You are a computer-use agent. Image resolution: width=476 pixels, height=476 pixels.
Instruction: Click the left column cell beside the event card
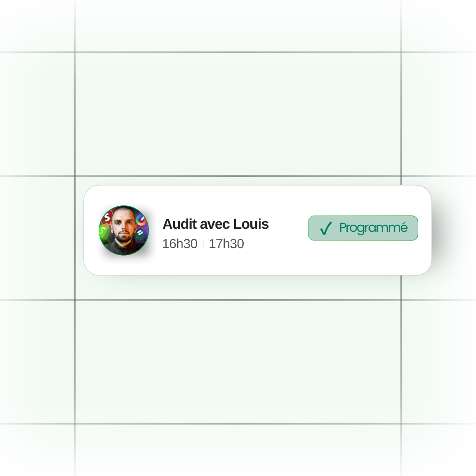[x=37, y=238]
